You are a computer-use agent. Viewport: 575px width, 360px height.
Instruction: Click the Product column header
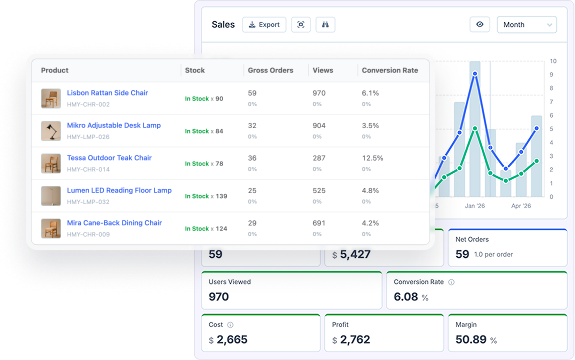pos(55,70)
